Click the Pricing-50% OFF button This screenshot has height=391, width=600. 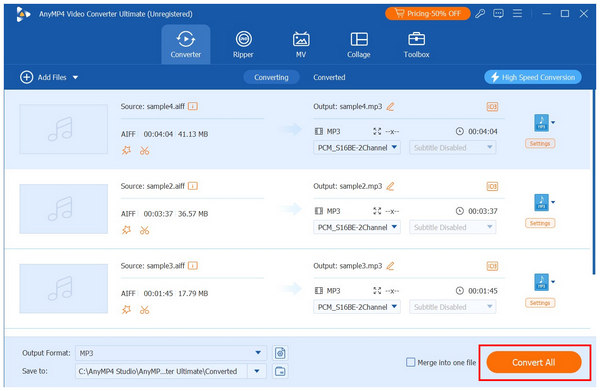[427, 14]
